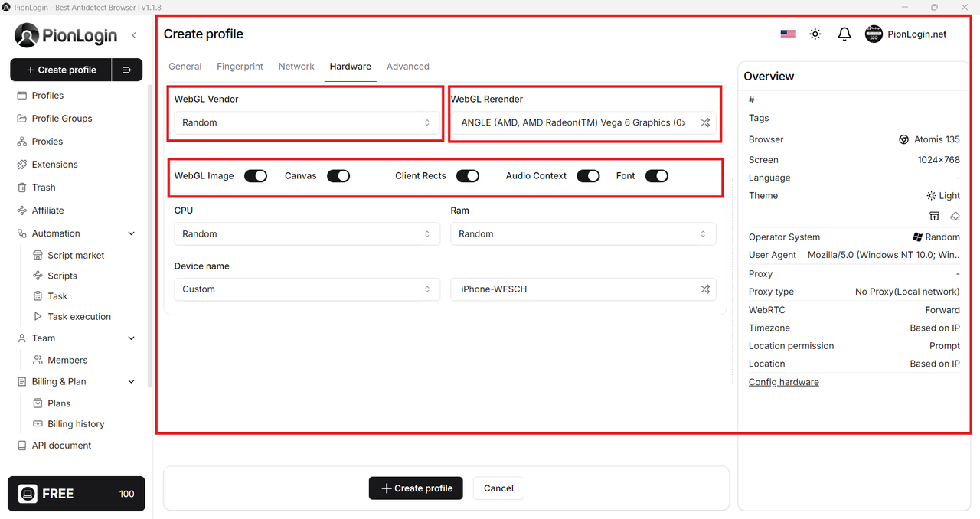Randomize the WebGL Rerender value
The height and width of the screenshot is (519, 980).
coord(704,122)
